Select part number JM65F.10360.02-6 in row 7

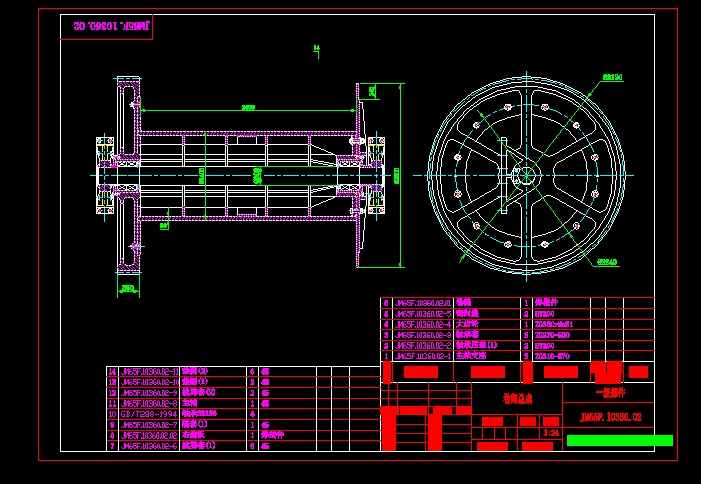pos(149,446)
